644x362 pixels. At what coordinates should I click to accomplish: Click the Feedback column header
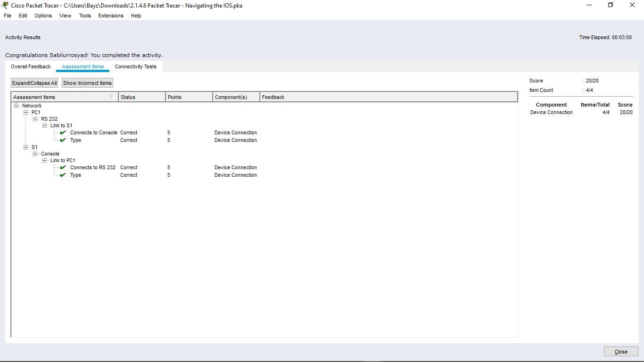pos(388,97)
